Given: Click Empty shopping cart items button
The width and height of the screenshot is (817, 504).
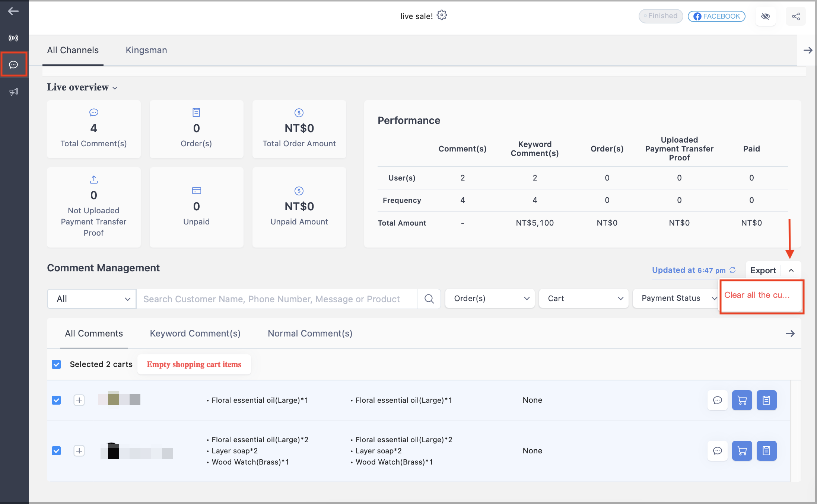Looking at the screenshot, I should point(194,364).
